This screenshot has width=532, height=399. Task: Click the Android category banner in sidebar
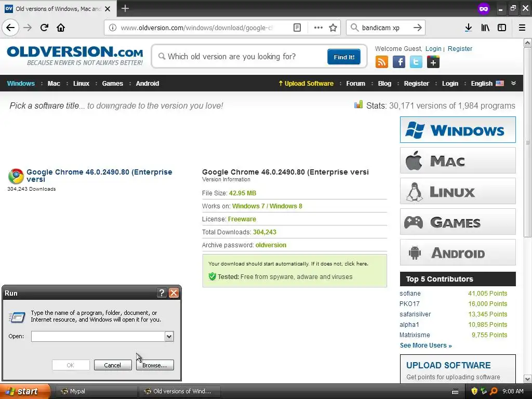pos(458,252)
